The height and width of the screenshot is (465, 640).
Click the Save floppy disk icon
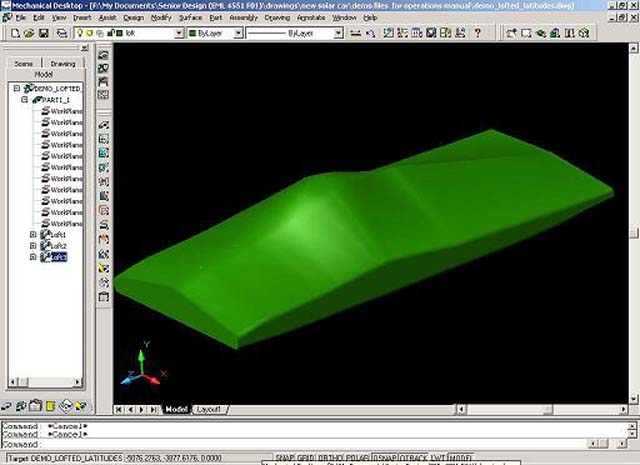[44, 33]
